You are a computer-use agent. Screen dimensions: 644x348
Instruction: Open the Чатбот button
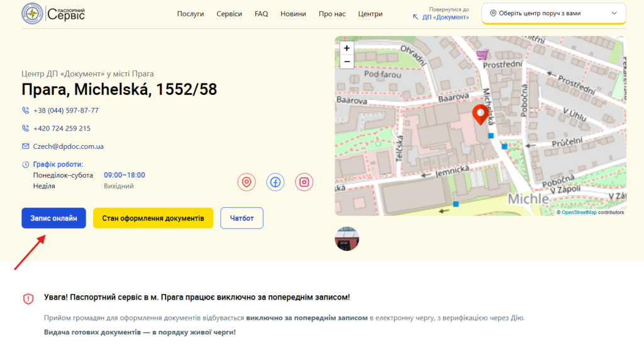[x=242, y=218]
